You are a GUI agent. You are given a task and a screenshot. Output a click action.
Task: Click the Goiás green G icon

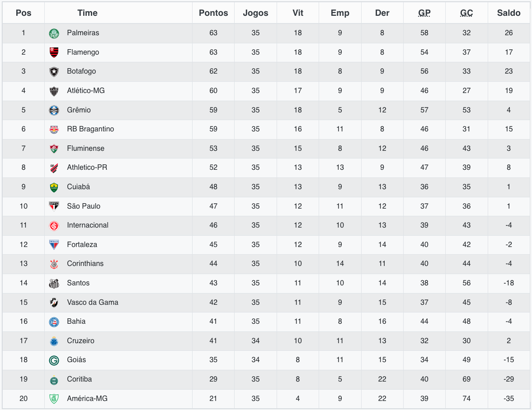(x=54, y=360)
